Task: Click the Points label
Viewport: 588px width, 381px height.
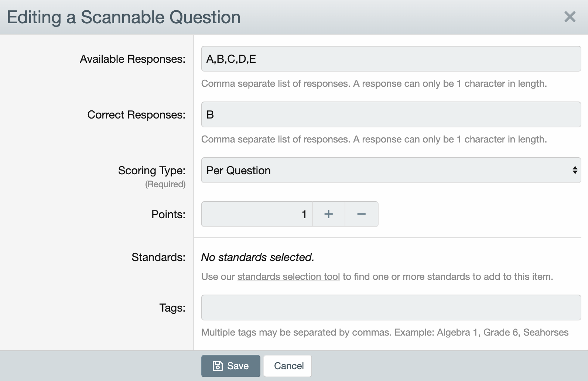Action: pos(168,214)
